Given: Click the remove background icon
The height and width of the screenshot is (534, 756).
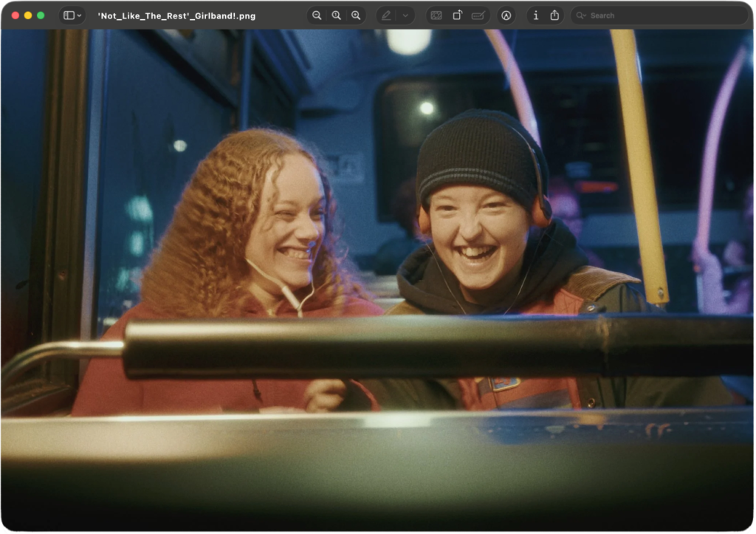Looking at the screenshot, I should [436, 16].
